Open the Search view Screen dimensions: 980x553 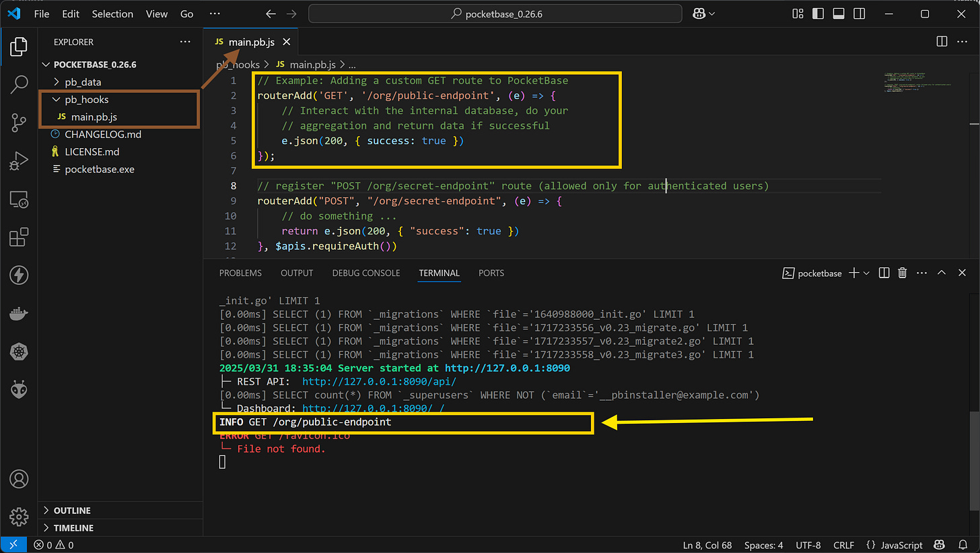point(19,85)
